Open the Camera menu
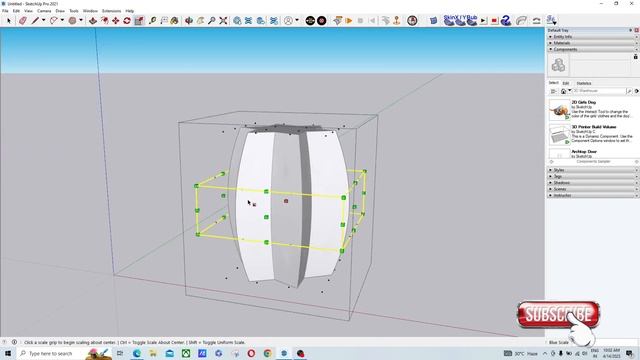 point(44,11)
